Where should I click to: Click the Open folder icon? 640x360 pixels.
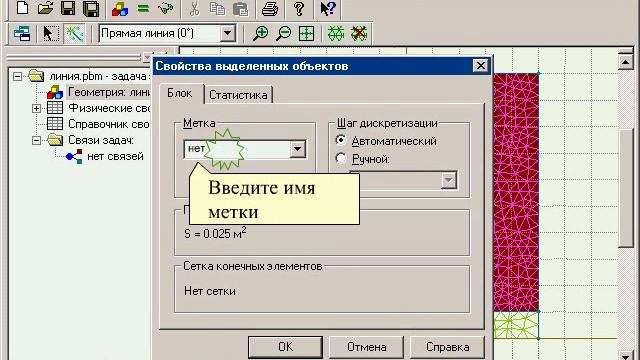[x=45, y=8]
